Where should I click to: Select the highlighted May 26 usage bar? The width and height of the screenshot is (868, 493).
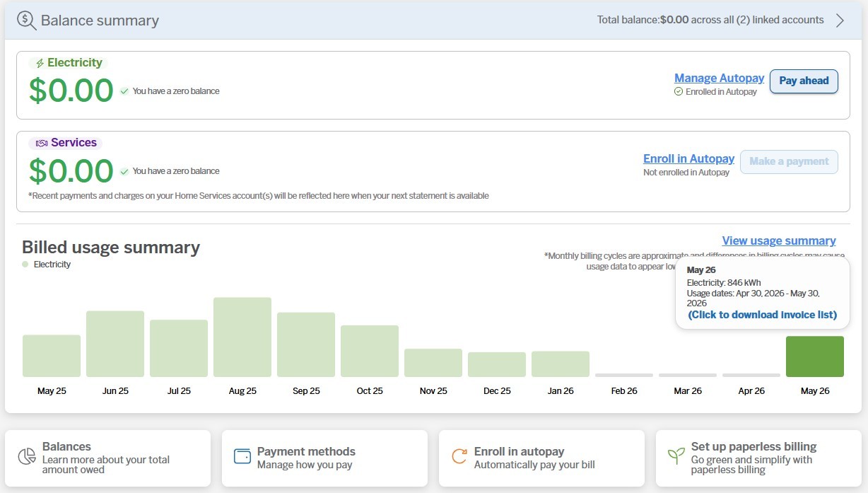click(x=815, y=356)
